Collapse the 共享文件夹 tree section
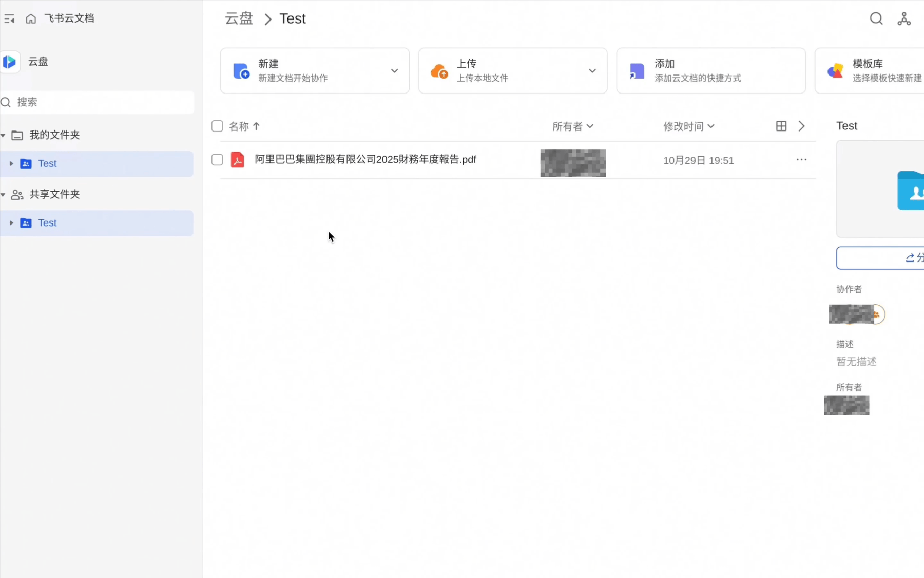The width and height of the screenshot is (924, 578). tap(3, 194)
